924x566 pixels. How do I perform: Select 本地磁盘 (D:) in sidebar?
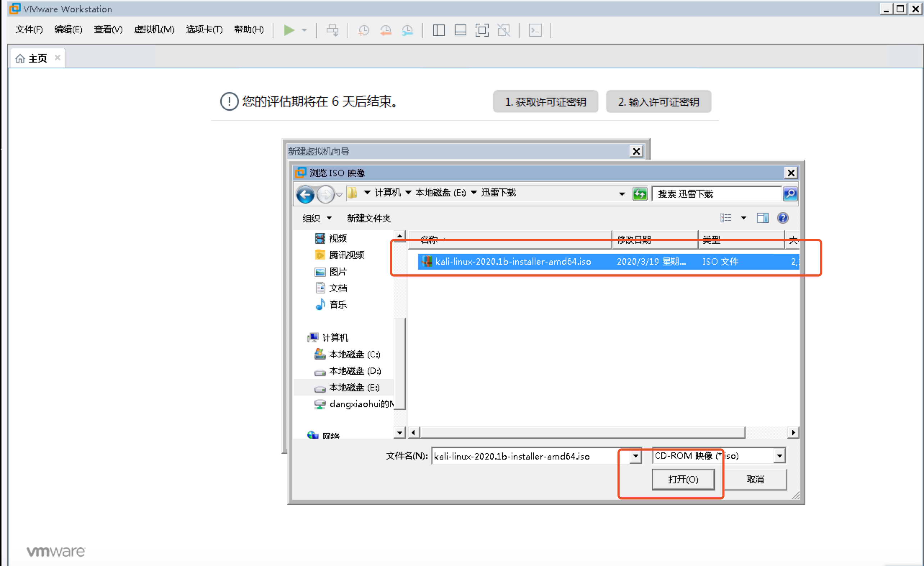(354, 371)
